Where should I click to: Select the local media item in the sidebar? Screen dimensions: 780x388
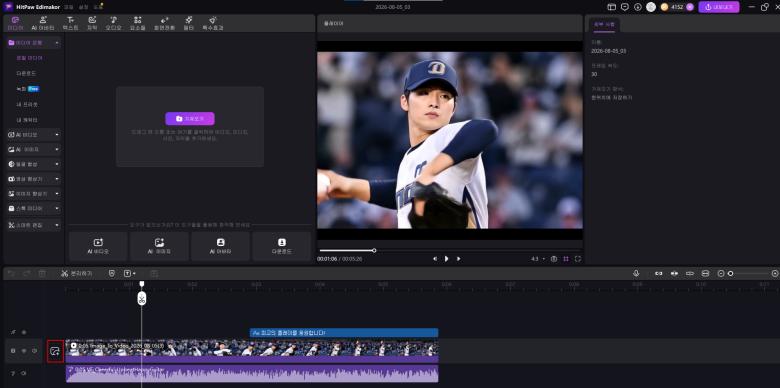tap(29, 58)
